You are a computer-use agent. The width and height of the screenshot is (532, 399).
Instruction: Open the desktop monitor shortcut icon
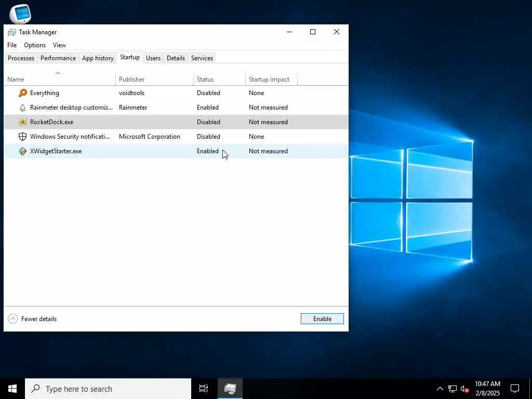pyautogui.click(x=20, y=14)
